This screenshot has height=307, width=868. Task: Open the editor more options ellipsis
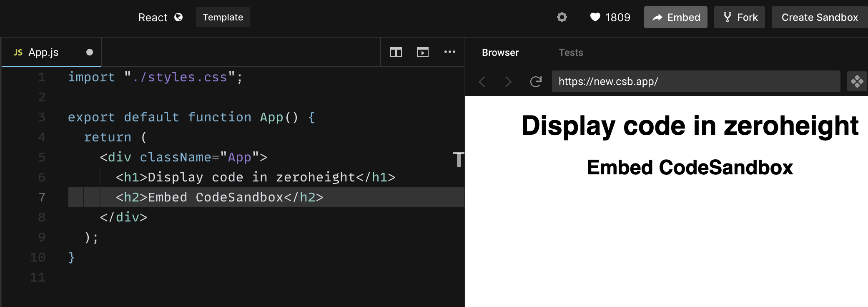[x=449, y=52]
